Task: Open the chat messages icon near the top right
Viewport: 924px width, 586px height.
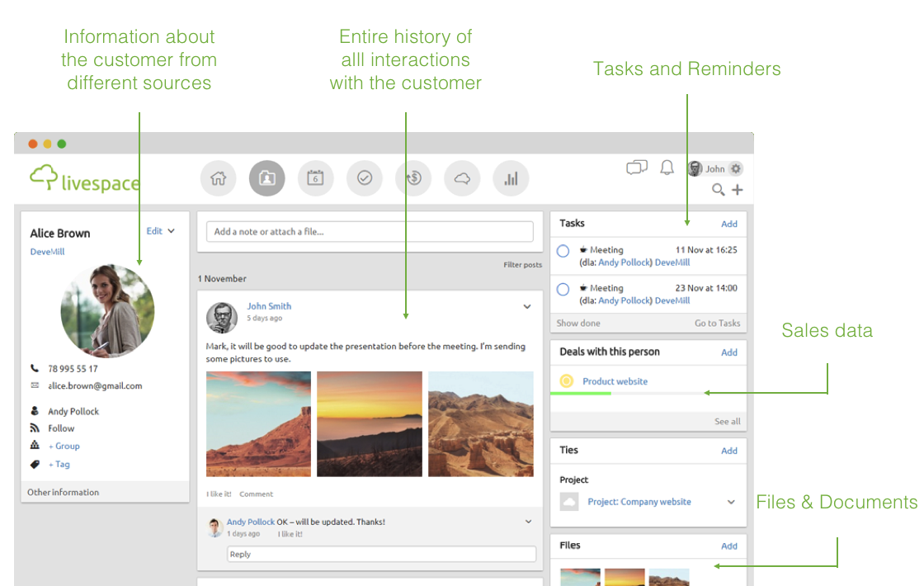Action: (x=635, y=168)
